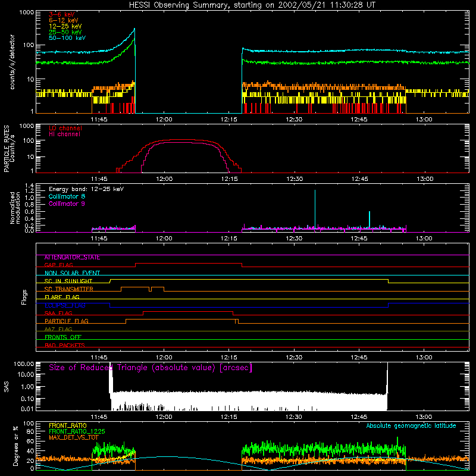476x476 pixels.
Task: Select the yellow 12-25 keV count-rate legend label
Action: point(65,26)
